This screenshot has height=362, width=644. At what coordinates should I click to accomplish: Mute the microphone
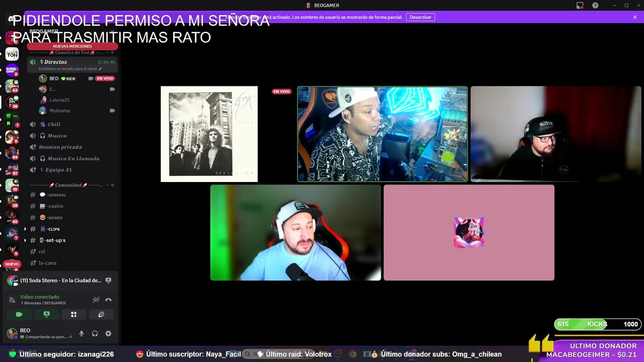point(82,334)
